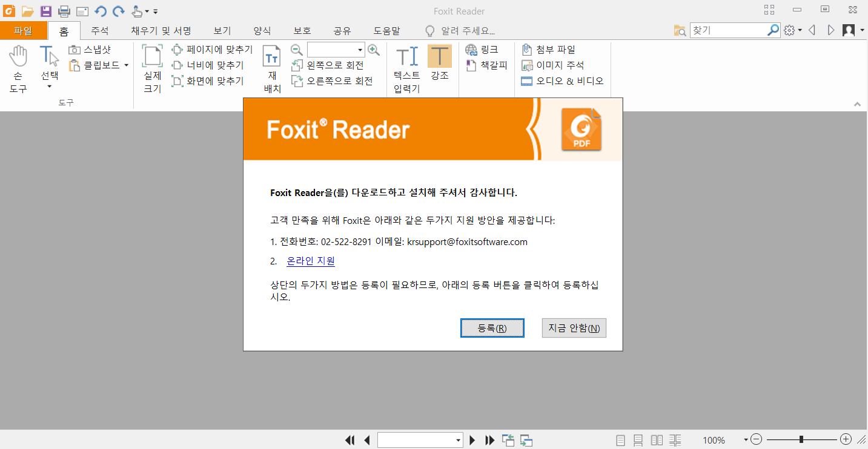The image size is (868, 449).
Task: Switch to the Protect (보호) tab
Action: click(302, 31)
